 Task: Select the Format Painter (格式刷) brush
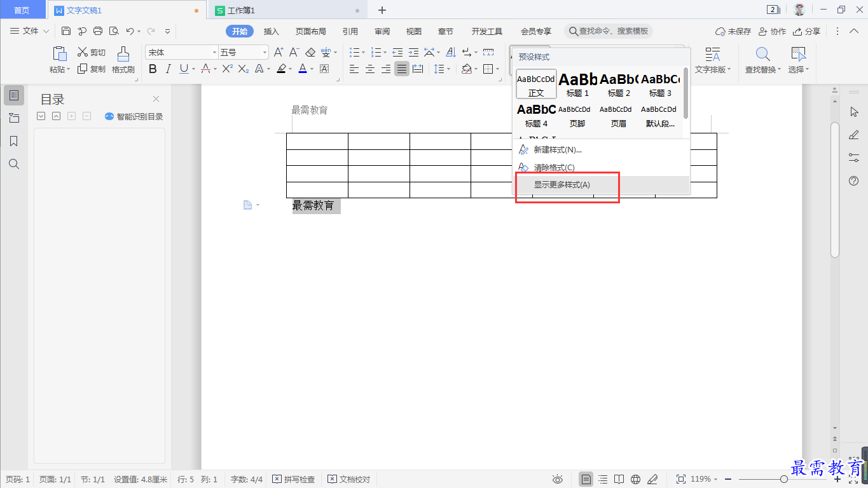tap(123, 60)
